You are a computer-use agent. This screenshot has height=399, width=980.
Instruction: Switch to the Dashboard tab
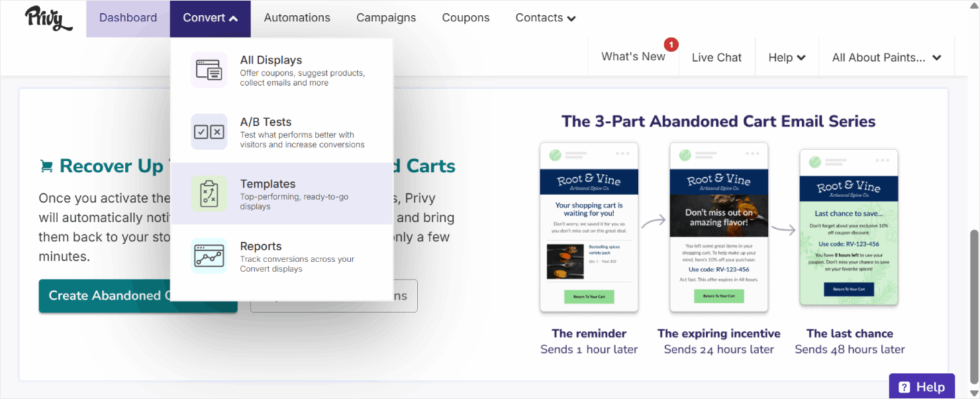click(x=127, y=18)
